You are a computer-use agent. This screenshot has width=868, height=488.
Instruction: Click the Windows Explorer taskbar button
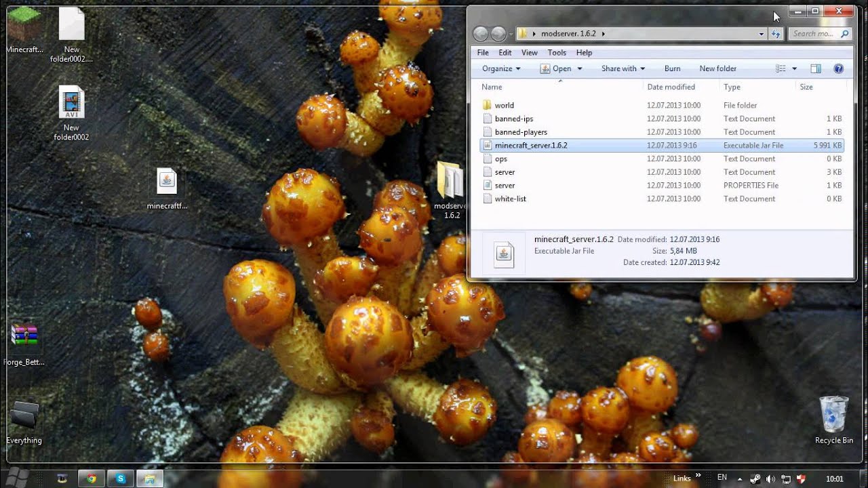tap(150, 479)
